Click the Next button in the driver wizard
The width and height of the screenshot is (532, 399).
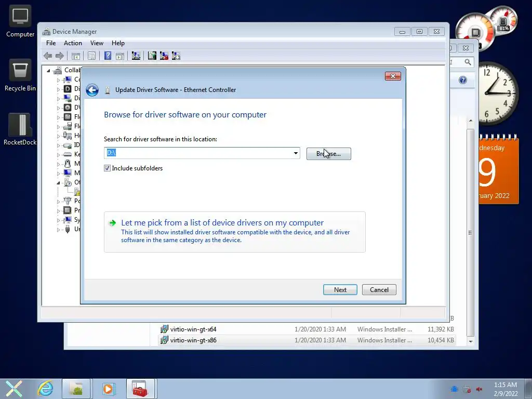pyautogui.click(x=340, y=290)
